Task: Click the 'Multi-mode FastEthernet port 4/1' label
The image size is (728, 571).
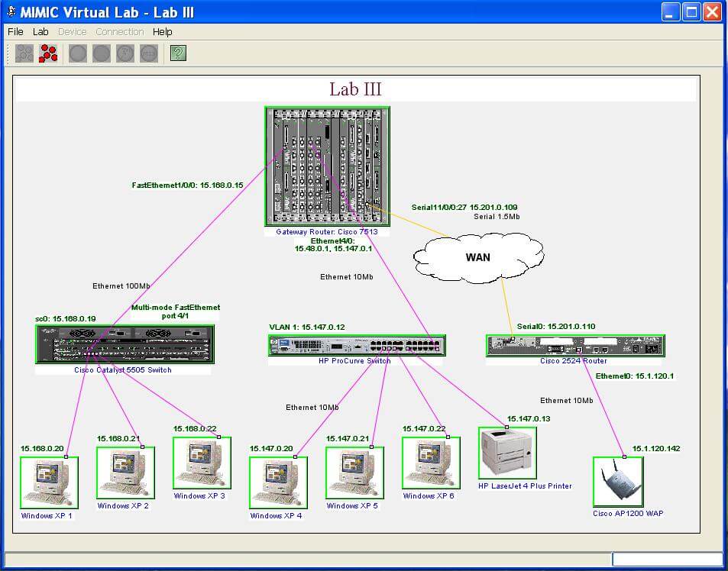Action: click(x=176, y=311)
